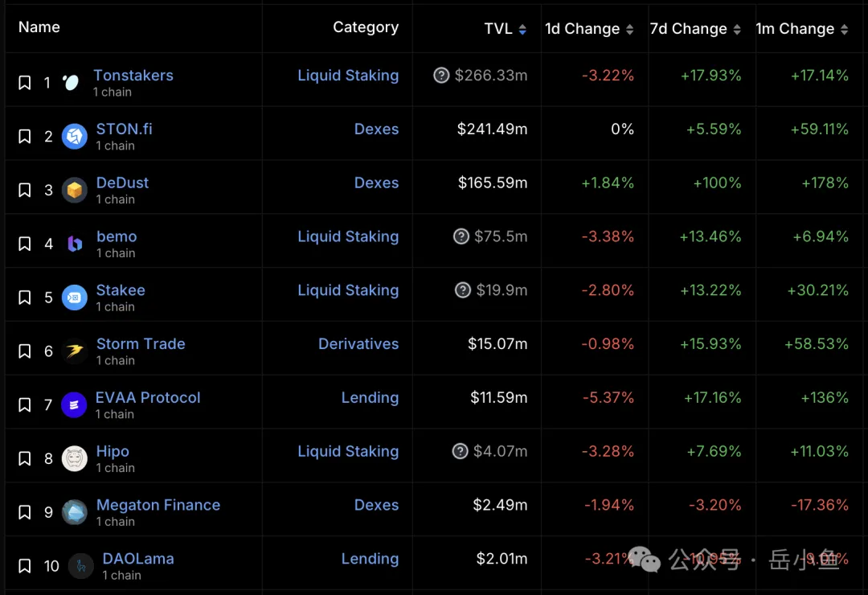Image resolution: width=868 pixels, height=595 pixels.
Task: Open the Derivatives category link
Action: click(358, 343)
